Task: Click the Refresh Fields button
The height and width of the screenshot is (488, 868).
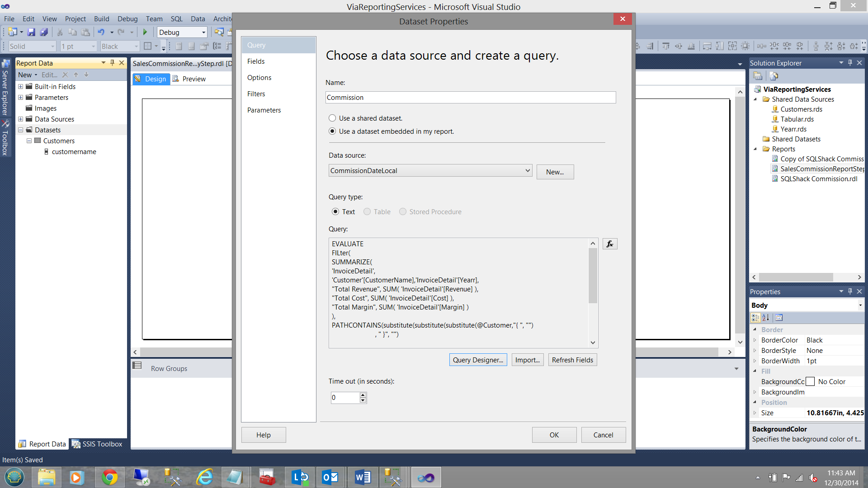Action: coord(572,360)
